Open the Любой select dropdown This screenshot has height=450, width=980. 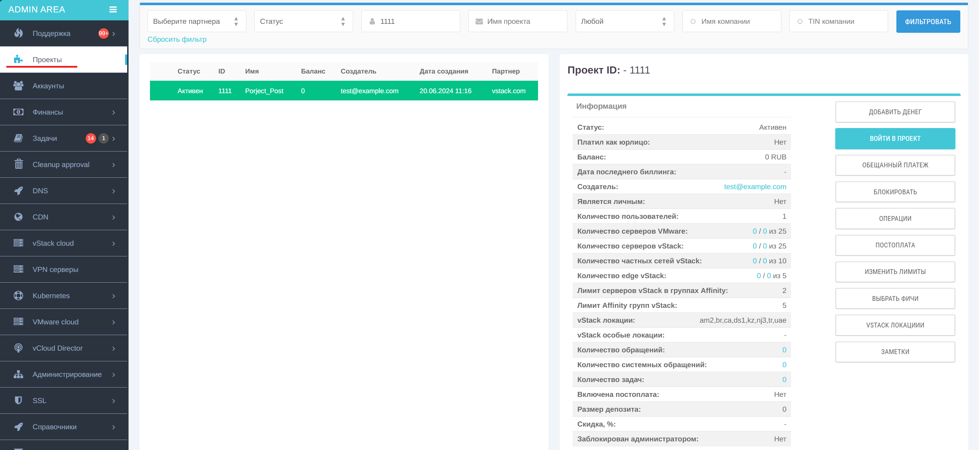point(624,21)
